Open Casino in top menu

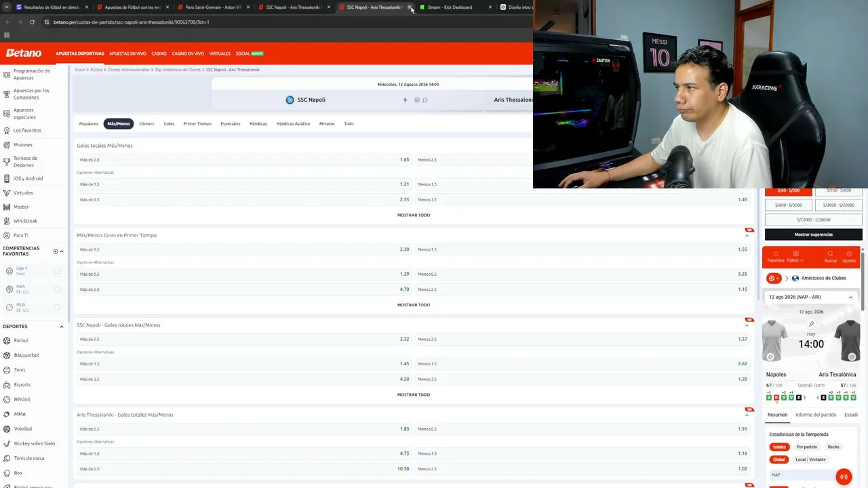(159, 54)
